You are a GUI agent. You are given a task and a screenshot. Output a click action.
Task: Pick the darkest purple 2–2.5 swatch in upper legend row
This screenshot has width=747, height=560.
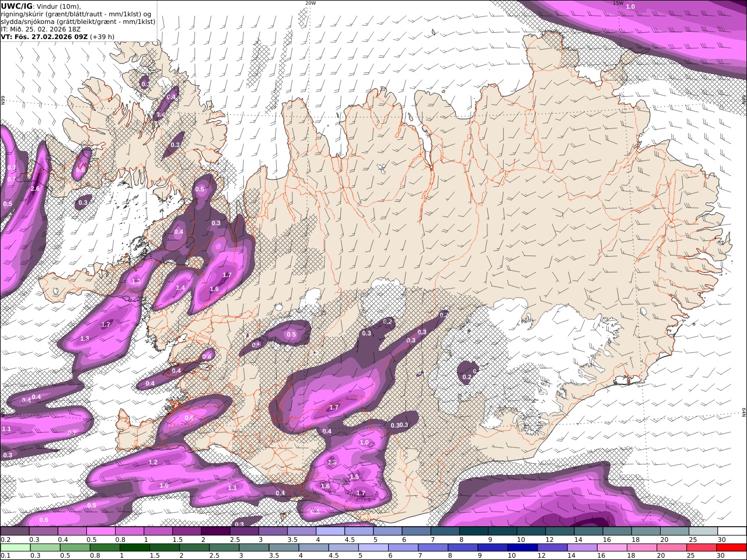click(x=215, y=531)
